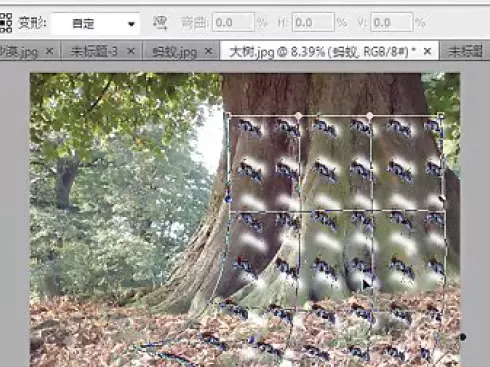Click the black control handle at lower right
490x367 pixels.
pyautogui.click(x=463, y=337)
